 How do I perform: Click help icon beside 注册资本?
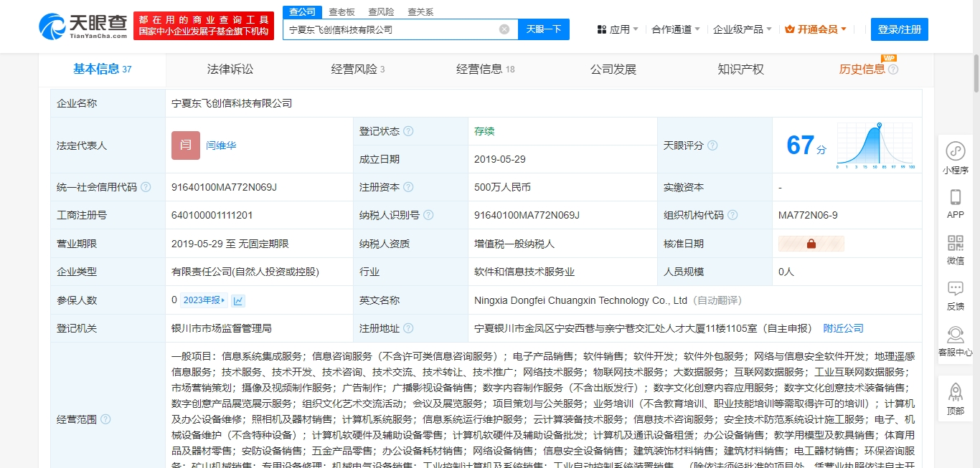point(408,187)
